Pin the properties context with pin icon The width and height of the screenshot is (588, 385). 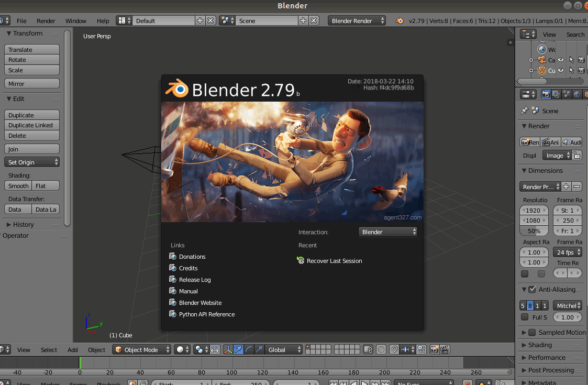point(524,111)
